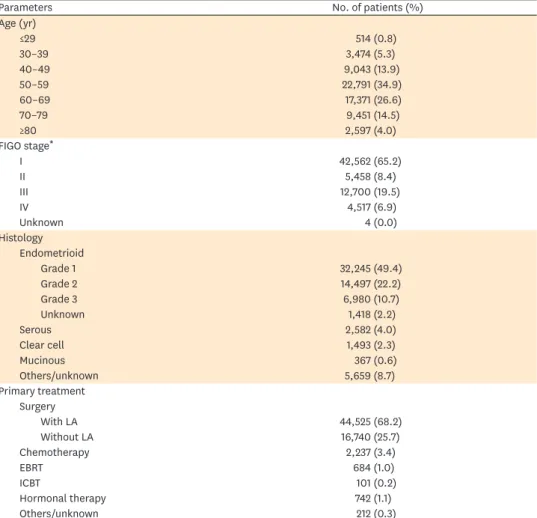
Task: Click the 'Serous' row label
Action: click(x=36, y=330)
